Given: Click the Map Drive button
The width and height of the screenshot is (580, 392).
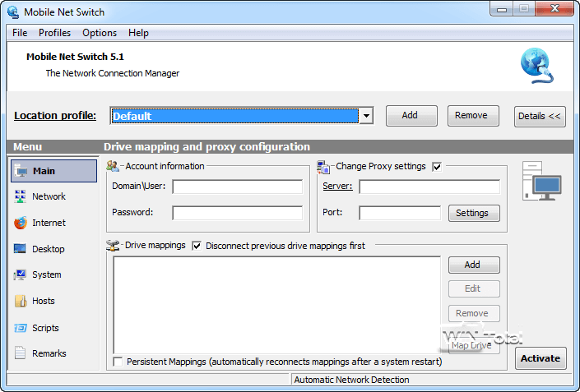Looking at the screenshot, I should point(474,345).
